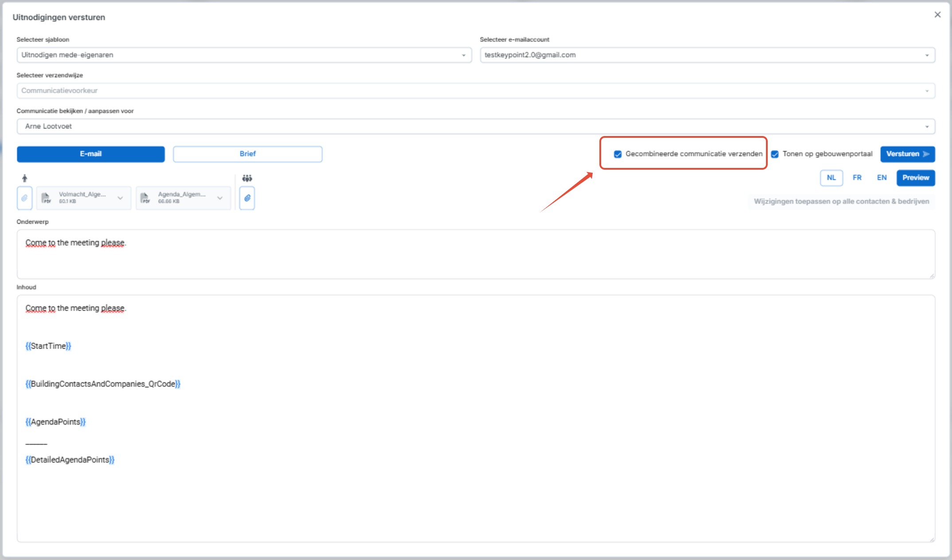Uncheck Tonen op gebouwenportaal checkbox
Screen dimensions: 952x560
(775, 154)
